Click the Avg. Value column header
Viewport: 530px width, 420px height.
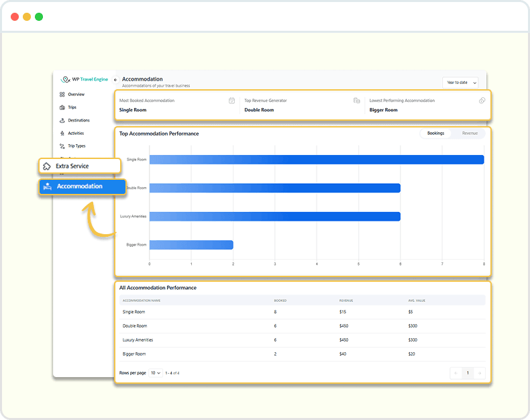click(x=417, y=301)
